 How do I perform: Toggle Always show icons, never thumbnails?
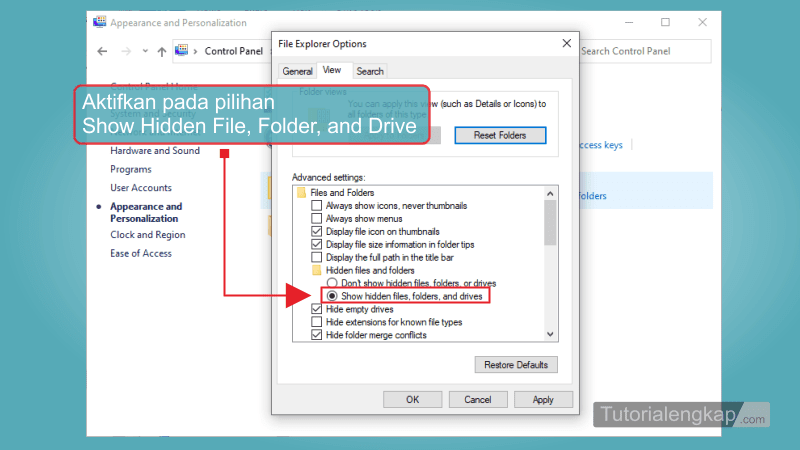(x=316, y=206)
